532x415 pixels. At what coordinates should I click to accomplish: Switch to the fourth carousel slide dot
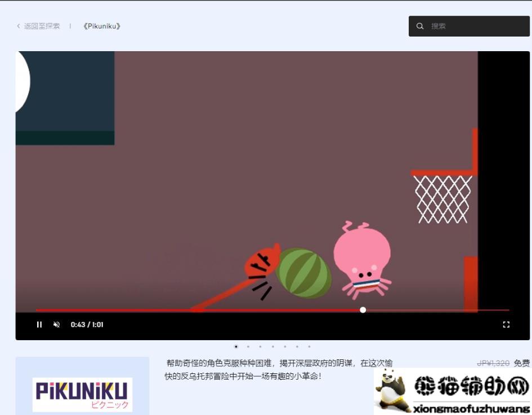click(272, 347)
